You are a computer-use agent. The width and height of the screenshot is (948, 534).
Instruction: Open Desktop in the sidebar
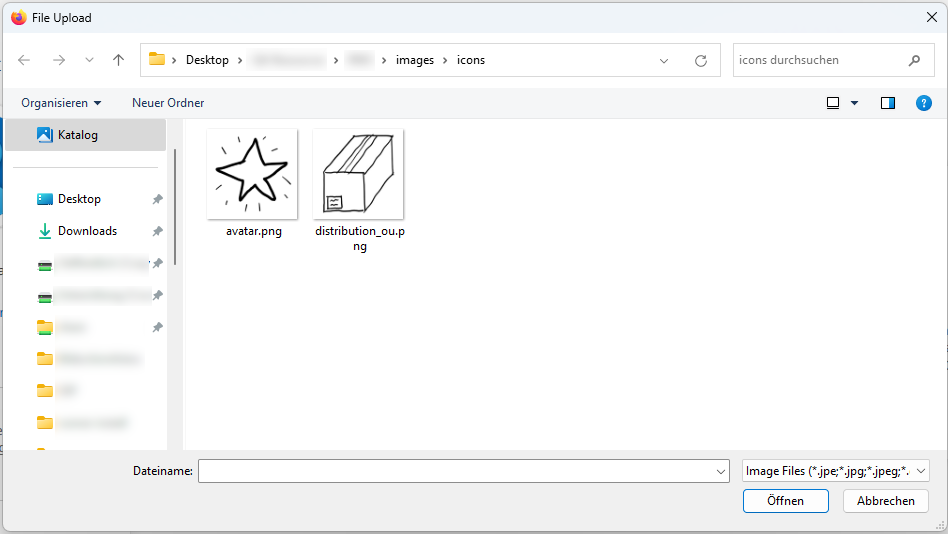pyautogui.click(x=79, y=199)
